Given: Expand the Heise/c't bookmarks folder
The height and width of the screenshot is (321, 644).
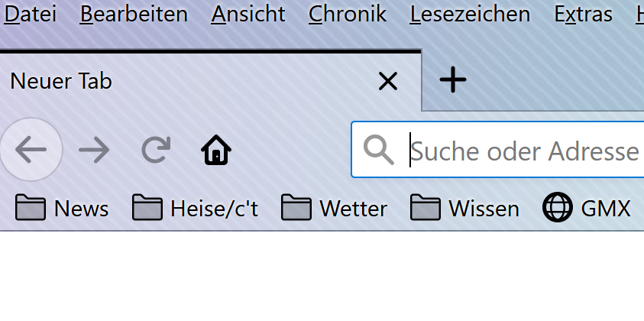Looking at the screenshot, I should click(x=195, y=207).
